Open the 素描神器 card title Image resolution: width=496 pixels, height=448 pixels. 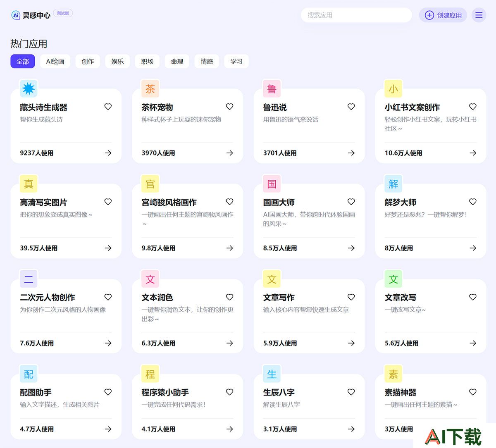click(401, 392)
